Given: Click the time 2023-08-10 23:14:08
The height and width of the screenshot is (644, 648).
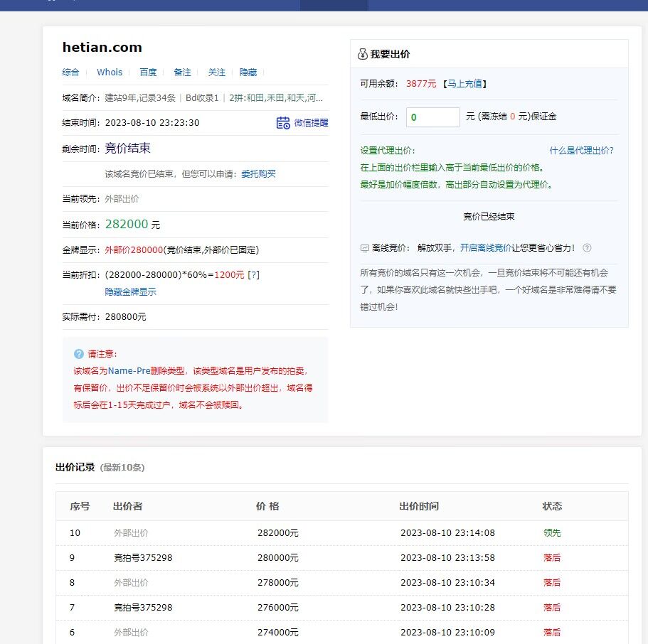Looking at the screenshot, I should click(x=447, y=533).
